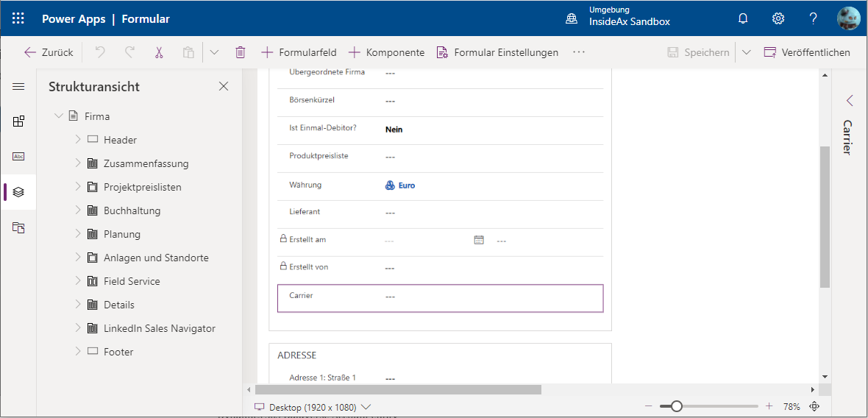The image size is (868, 418).
Task: Expand the Field Service tree node
Action: [78, 281]
